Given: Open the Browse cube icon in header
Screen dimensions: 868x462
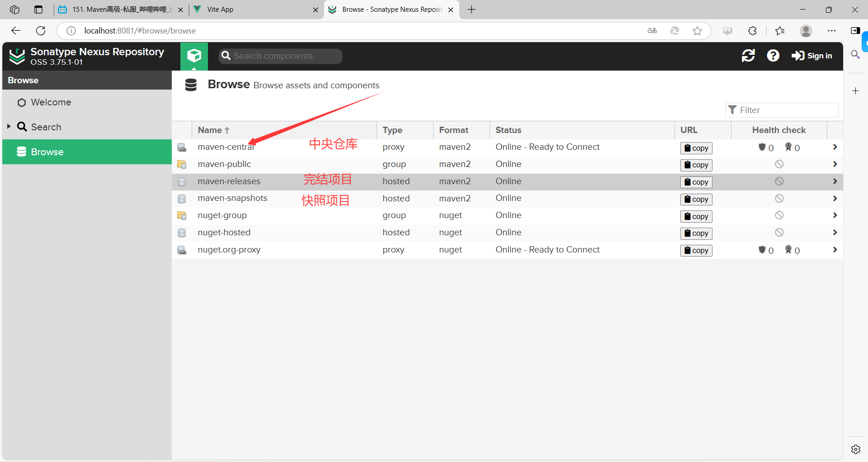Looking at the screenshot, I should 194,56.
